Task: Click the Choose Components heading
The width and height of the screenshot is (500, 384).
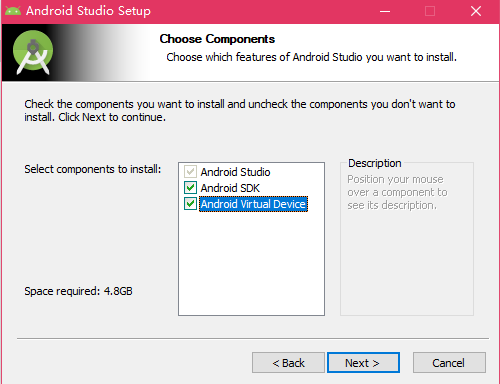Action: [217, 39]
